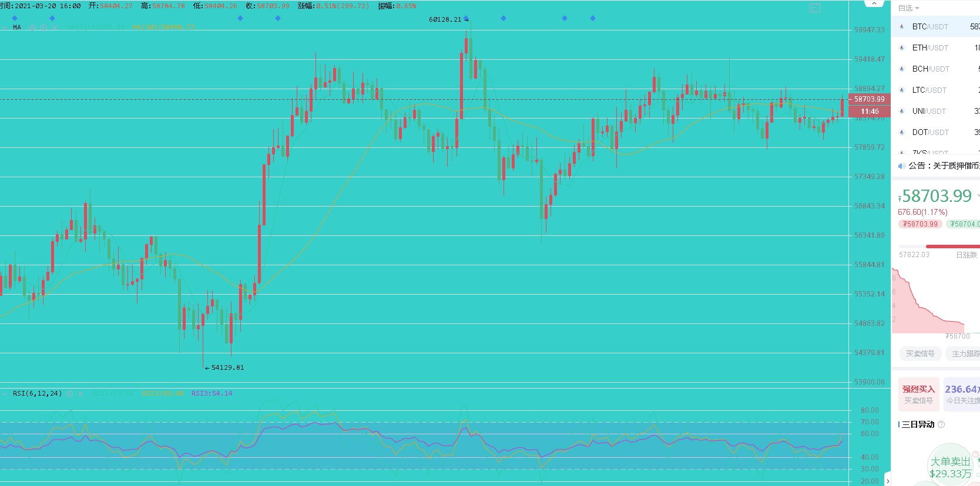Open the 自选 watchlist dropdown
980x486 pixels.
point(908,8)
